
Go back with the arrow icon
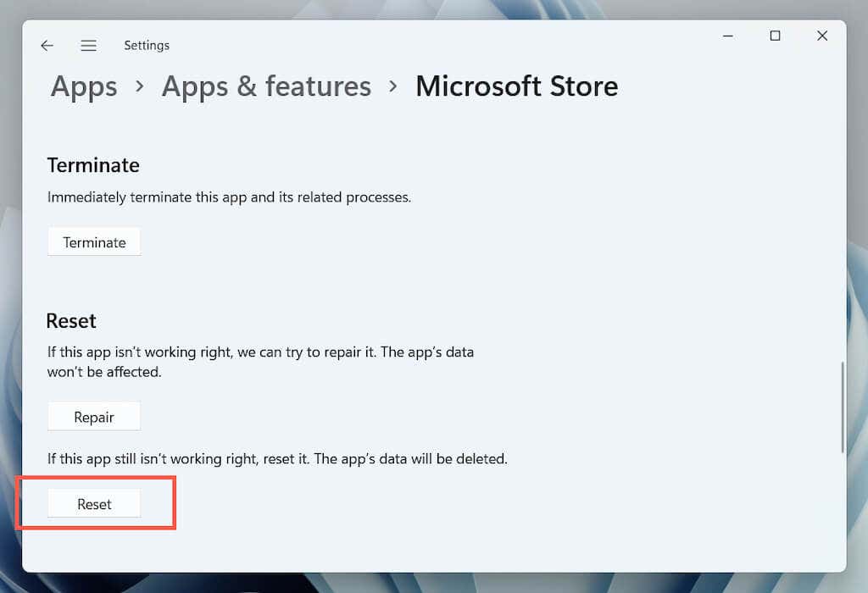click(47, 46)
